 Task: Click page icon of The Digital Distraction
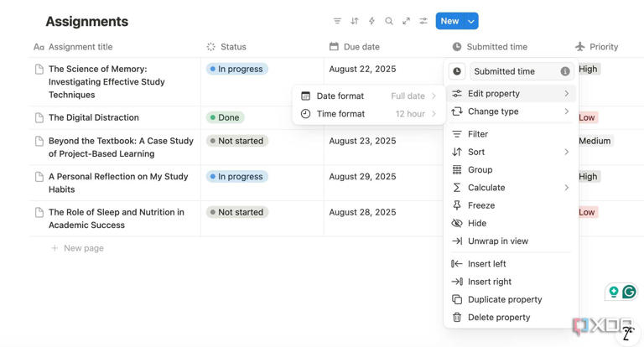pos(39,118)
